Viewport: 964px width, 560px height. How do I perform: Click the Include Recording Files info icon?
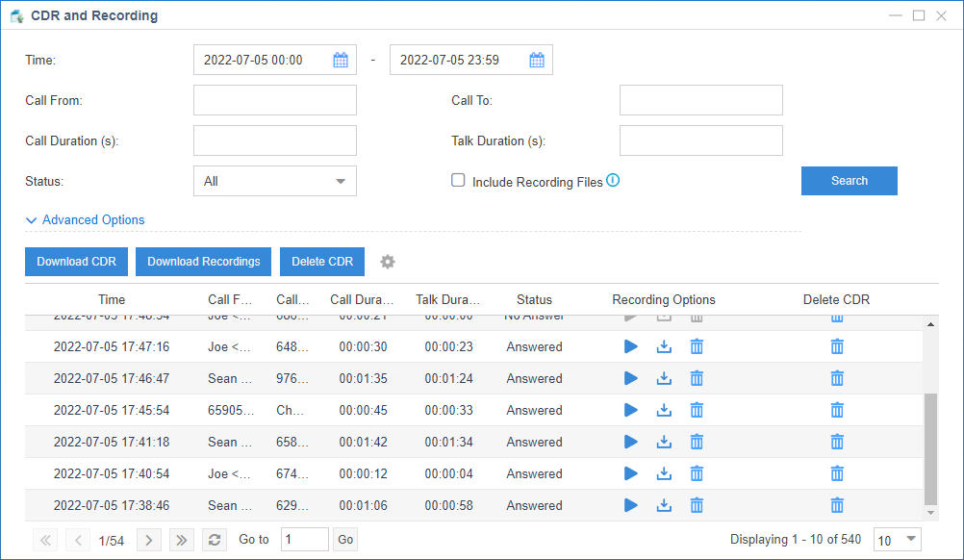click(613, 180)
